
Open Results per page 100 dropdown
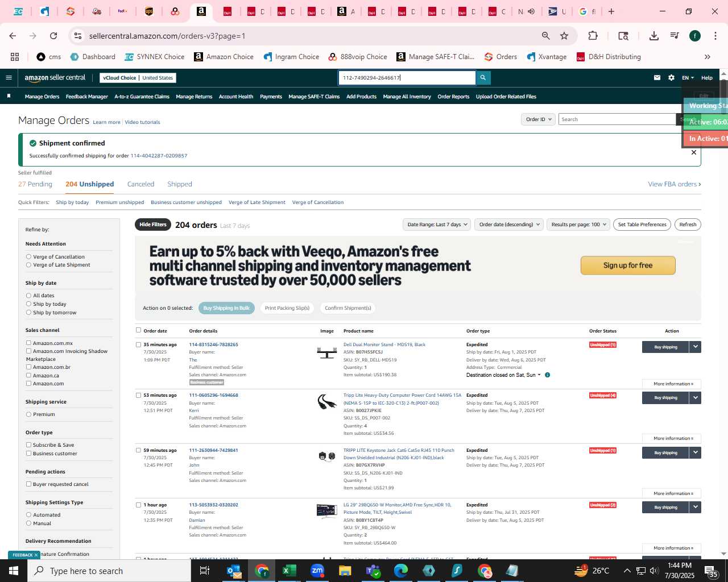pos(578,225)
